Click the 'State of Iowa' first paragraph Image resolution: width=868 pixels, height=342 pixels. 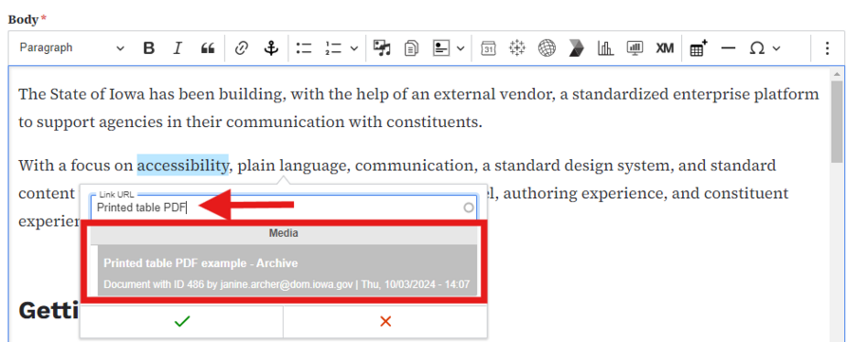[418, 108]
